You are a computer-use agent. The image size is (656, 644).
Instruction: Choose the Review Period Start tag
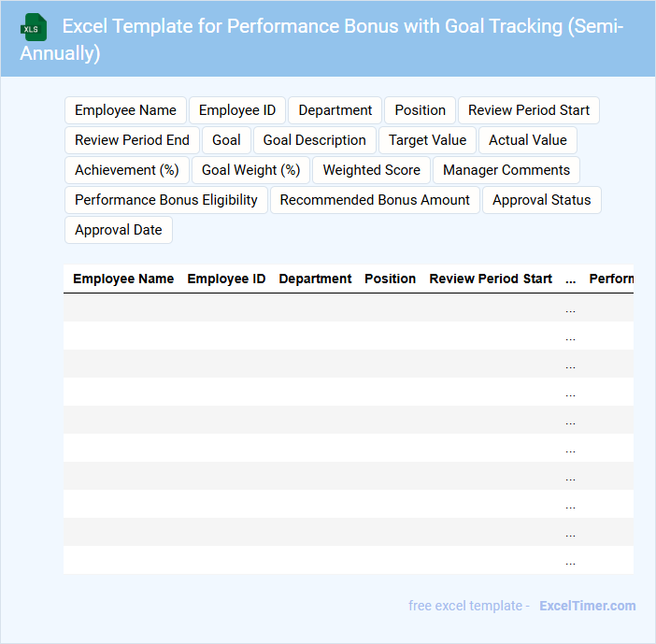[x=529, y=110]
